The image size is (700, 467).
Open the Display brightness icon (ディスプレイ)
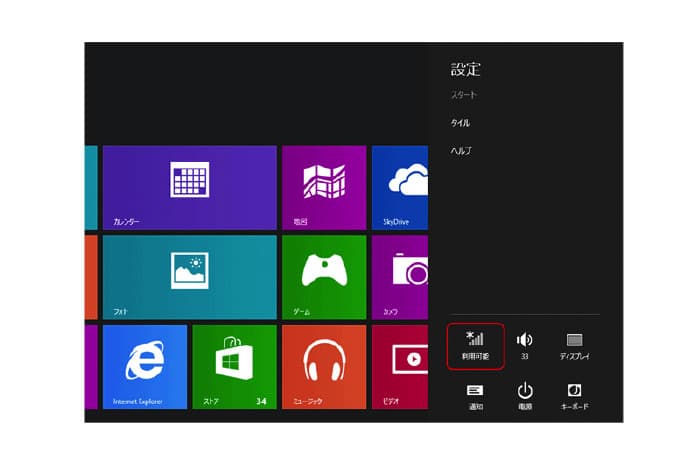coord(575,346)
